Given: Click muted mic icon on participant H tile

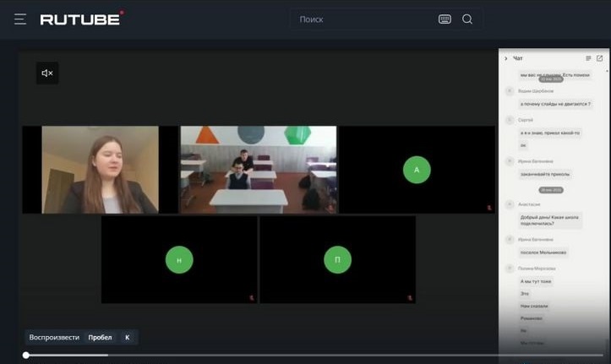Looking at the screenshot, I should (x=252, y=298).
